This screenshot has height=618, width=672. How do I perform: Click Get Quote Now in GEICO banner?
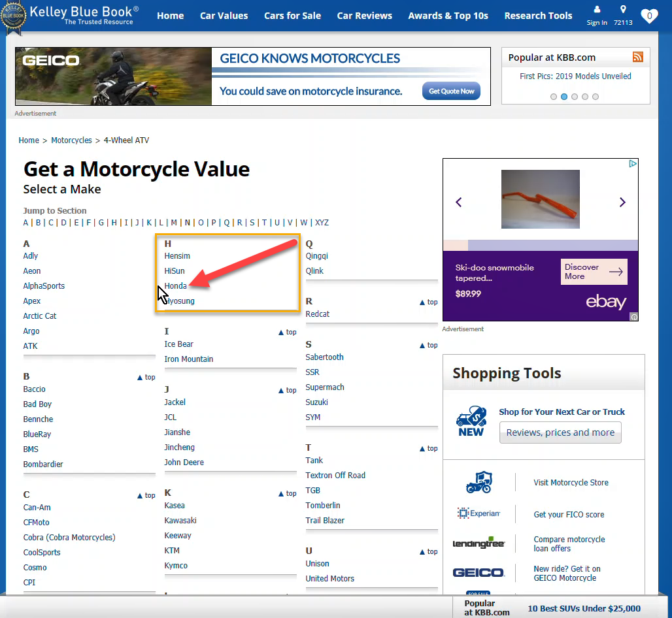[x=451, y=91]
